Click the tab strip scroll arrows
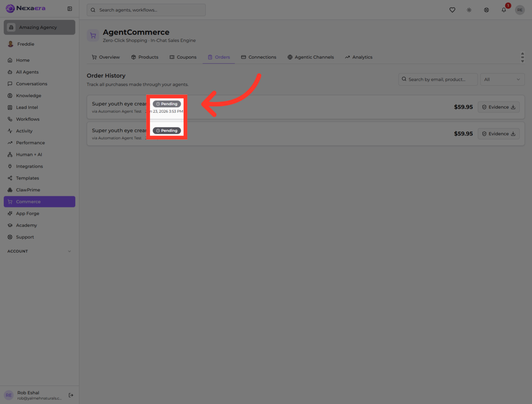The image size is (532, 404). 522,57
